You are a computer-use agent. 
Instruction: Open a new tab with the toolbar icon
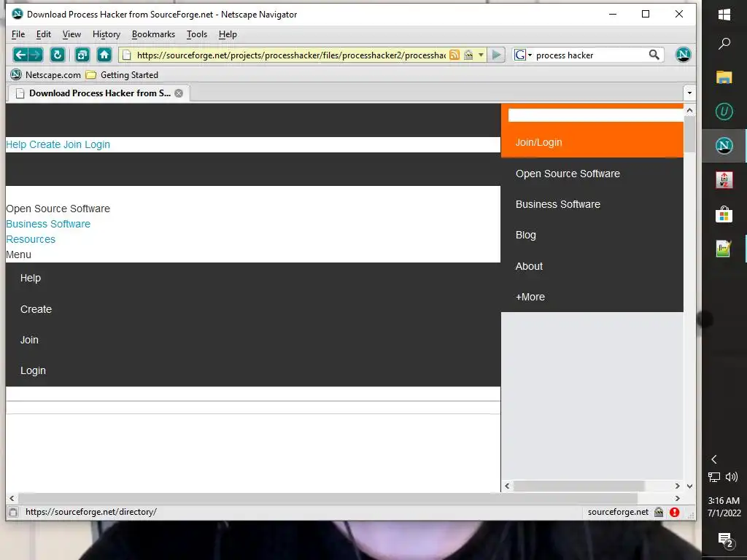tap(82, 55)
